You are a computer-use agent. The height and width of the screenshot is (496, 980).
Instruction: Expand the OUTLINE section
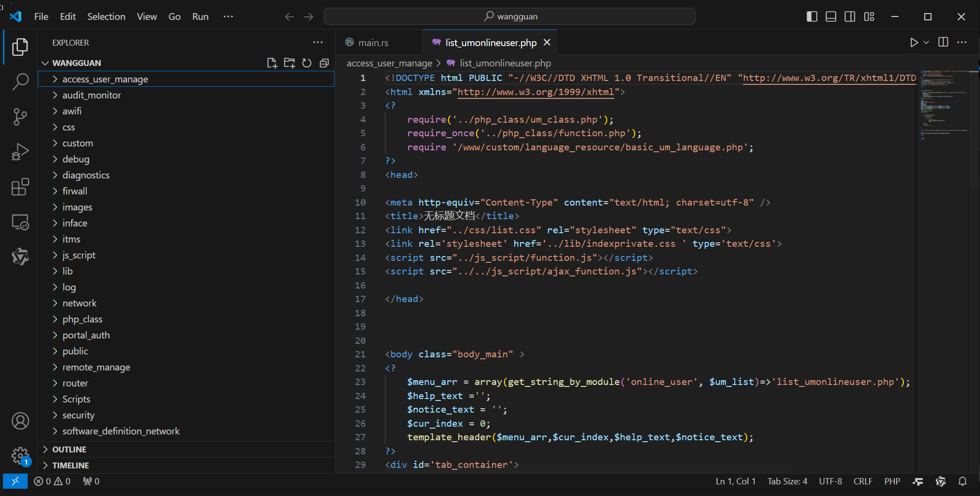pos(186,449)
